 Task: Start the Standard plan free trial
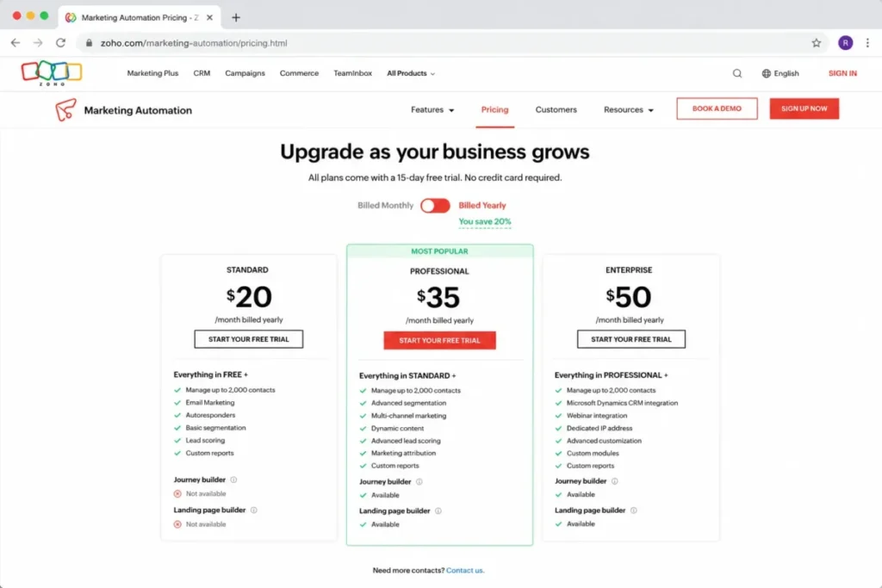(x=249, y=339)
